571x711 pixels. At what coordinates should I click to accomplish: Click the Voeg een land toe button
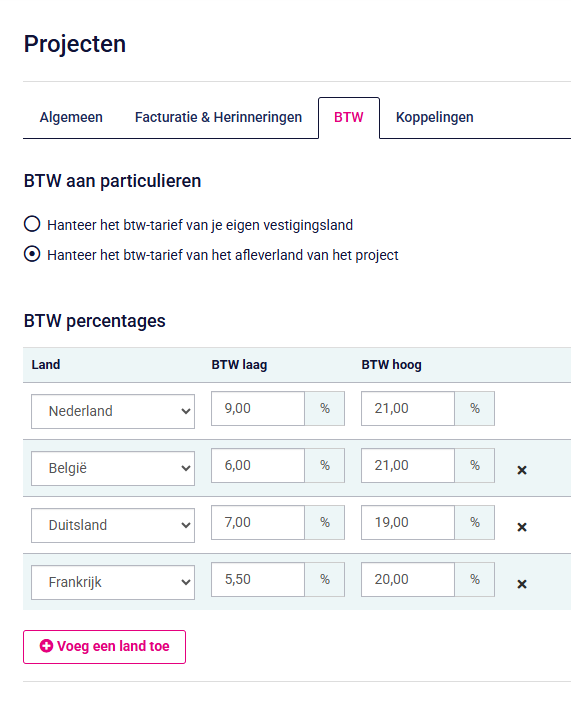(x=104, y=647)
